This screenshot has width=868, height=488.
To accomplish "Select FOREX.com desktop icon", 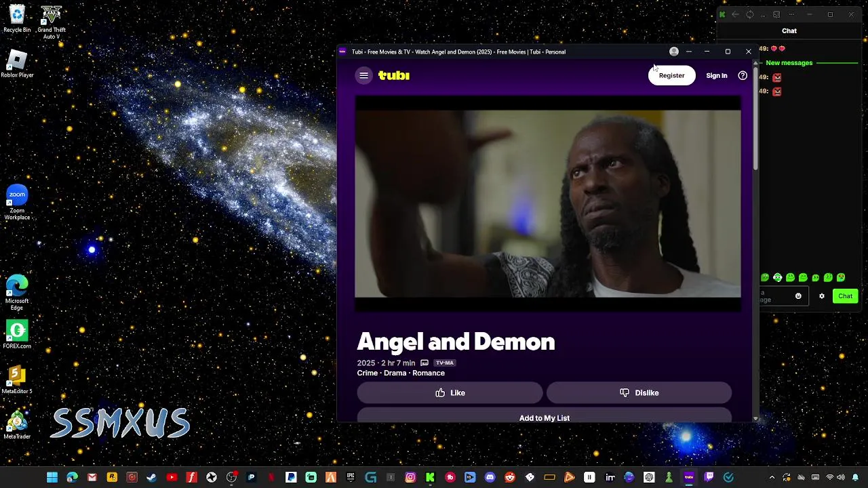I will (x=17, y=335).
